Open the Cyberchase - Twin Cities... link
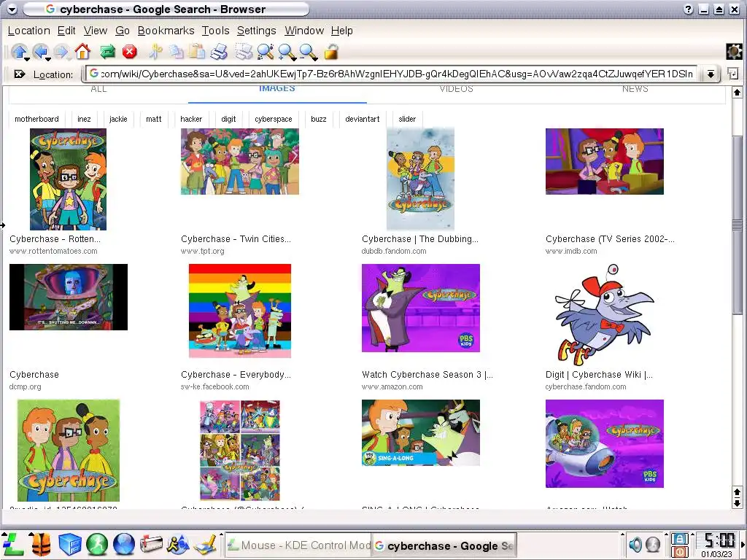Screen dimensions: 747x560 pyautogui.click(x=236, y=239)
